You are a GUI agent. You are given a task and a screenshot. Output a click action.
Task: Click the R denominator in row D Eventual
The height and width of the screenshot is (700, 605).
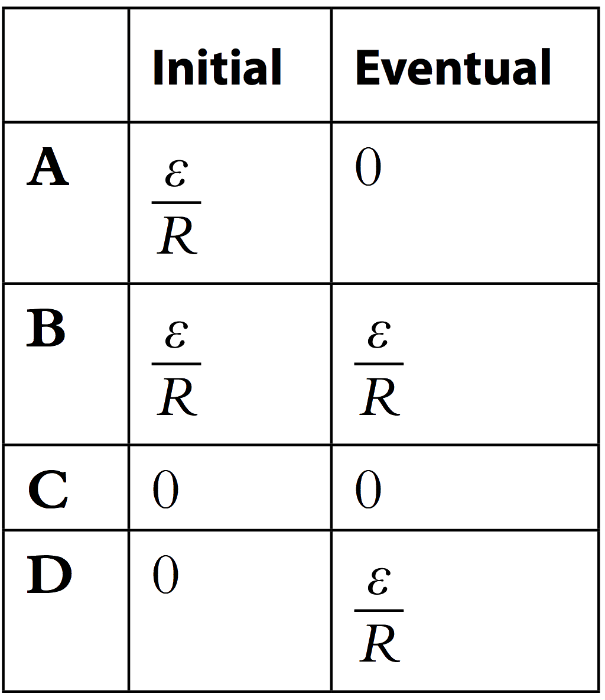380,643
